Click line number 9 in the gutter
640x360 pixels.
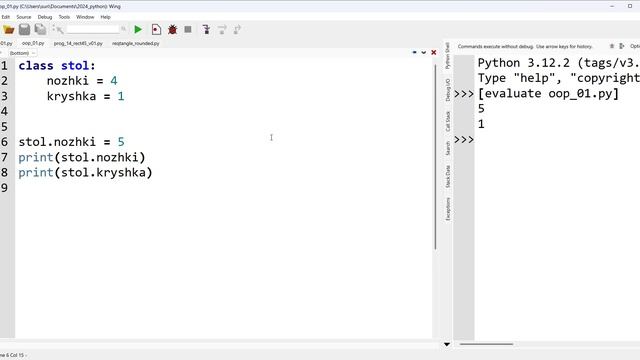(x=4, y=188)
